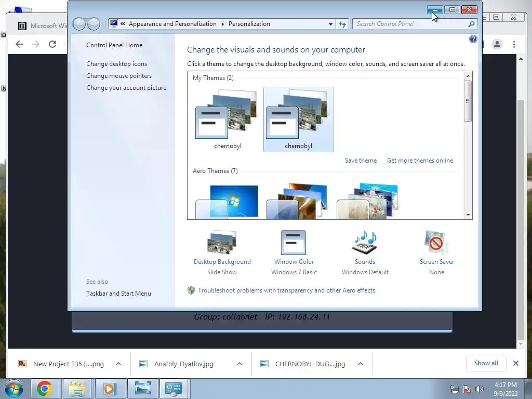The width and height of the screenshot is (532, 399).
Task: Click the themes list scrollbar thumb
Action: [468, 101]
